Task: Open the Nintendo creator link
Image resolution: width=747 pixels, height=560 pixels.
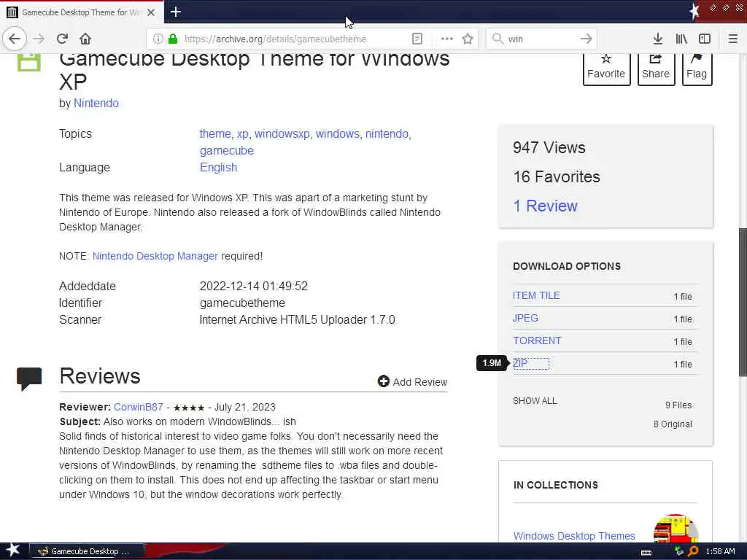Action: pos(96,104)
